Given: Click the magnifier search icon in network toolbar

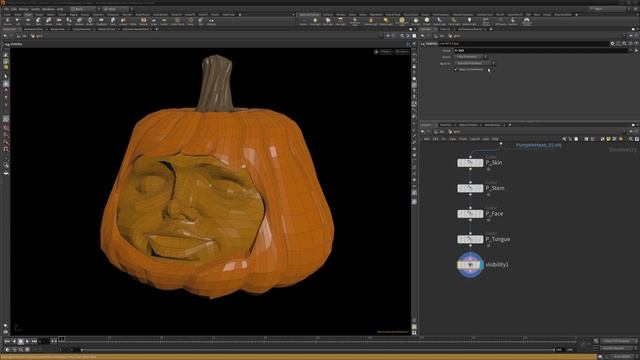Looking at the screenshot, I should [631, 139].
